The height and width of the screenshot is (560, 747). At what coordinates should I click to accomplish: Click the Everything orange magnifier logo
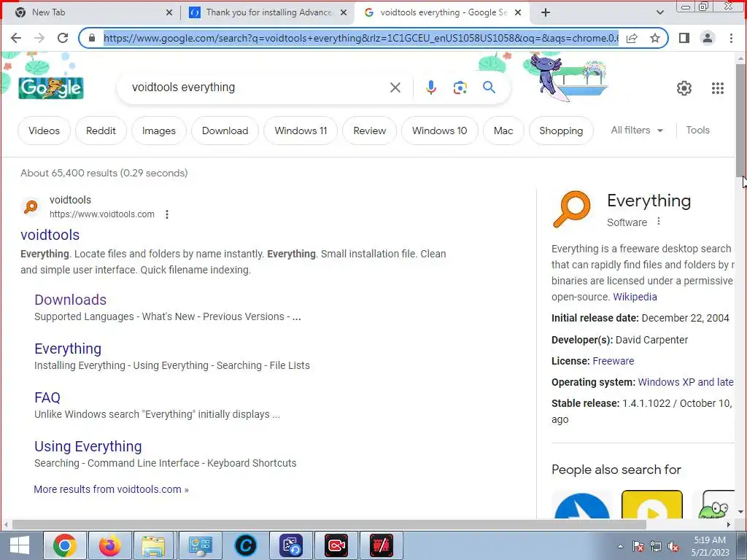[x=572, y=209]
